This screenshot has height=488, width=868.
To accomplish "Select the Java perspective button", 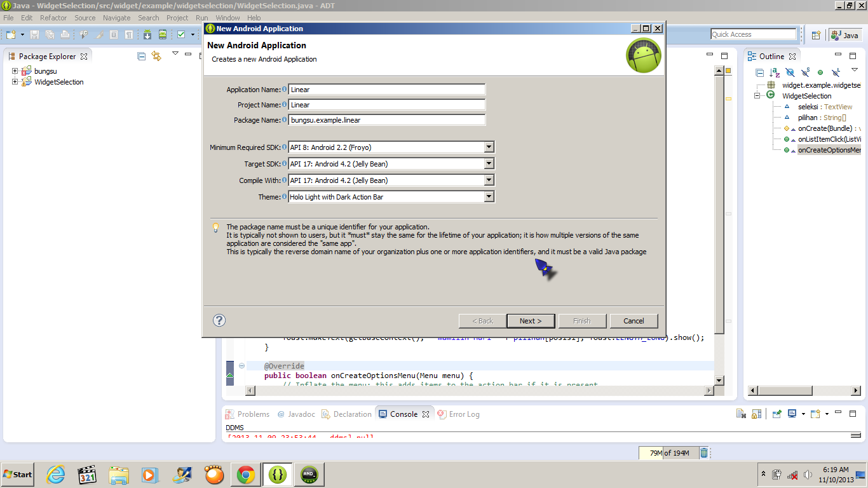I will tap(844, 36).
